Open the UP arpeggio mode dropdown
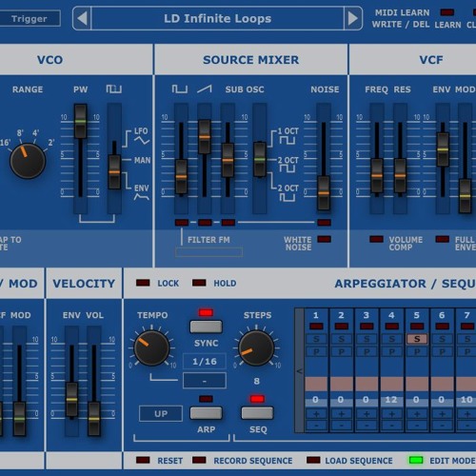This screenshot has width=476, height=476. point(161,413)
